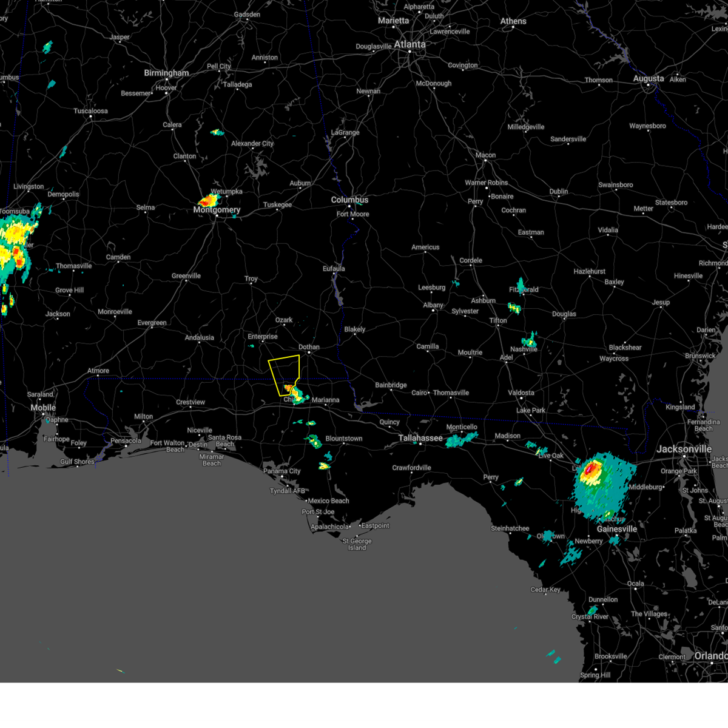
Task: Click the Blountstown label
Action: pyautogui.click(x=344, y=439)
